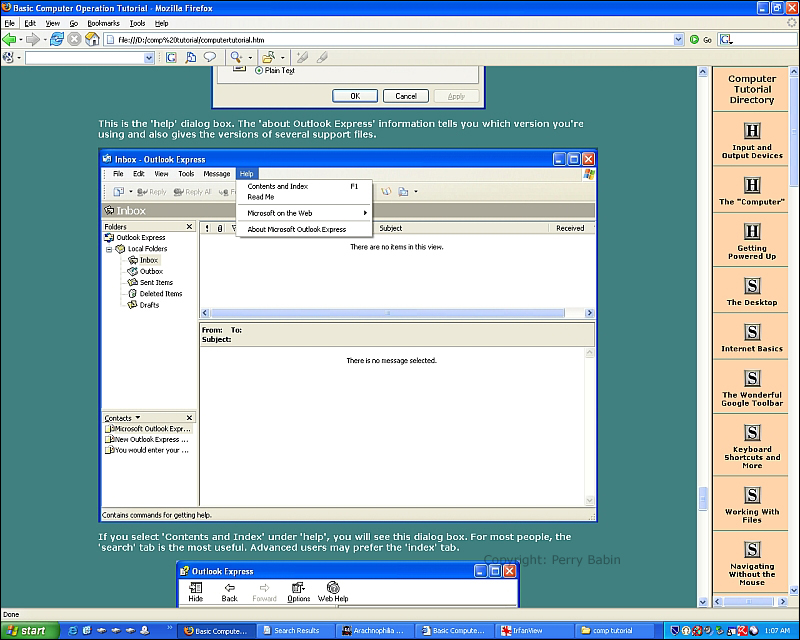Select the Outbox folder

[145, 271]
